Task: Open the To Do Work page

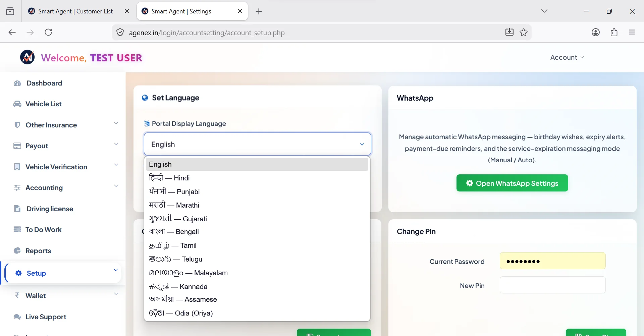Action: (44, 230)
